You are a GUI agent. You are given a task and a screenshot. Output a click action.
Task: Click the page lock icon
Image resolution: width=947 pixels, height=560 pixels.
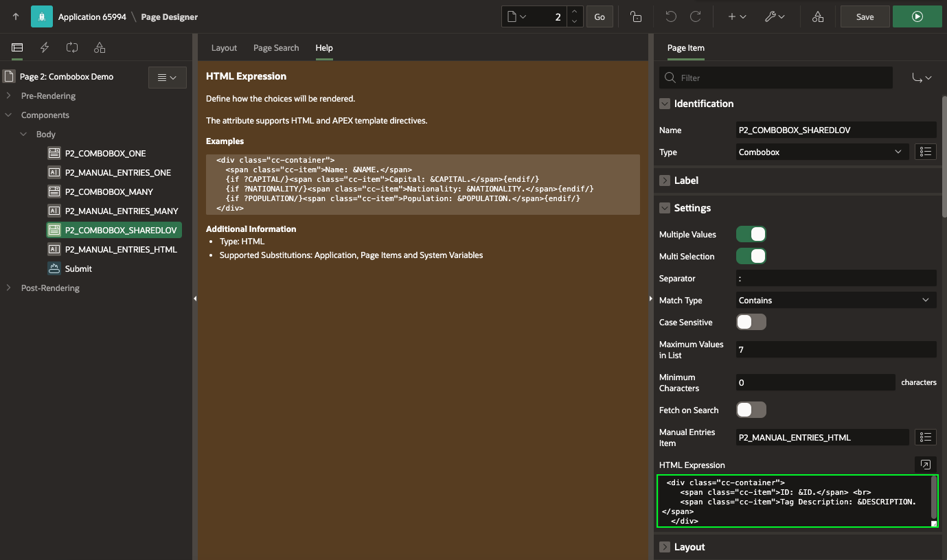[636, 17]
